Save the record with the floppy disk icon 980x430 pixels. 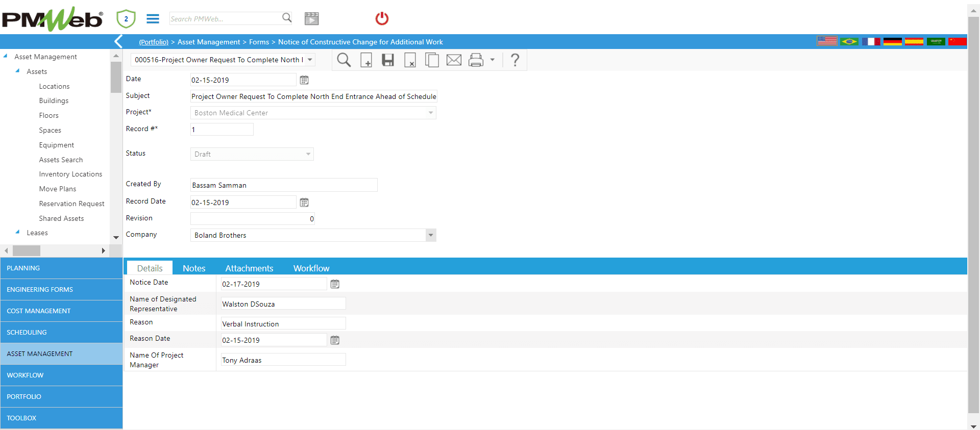coord(388,60)
